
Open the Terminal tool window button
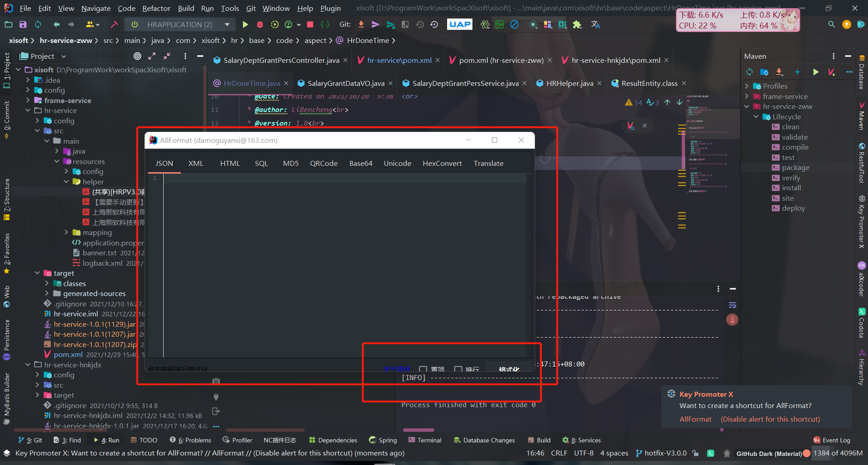click(x=425, y=440)
